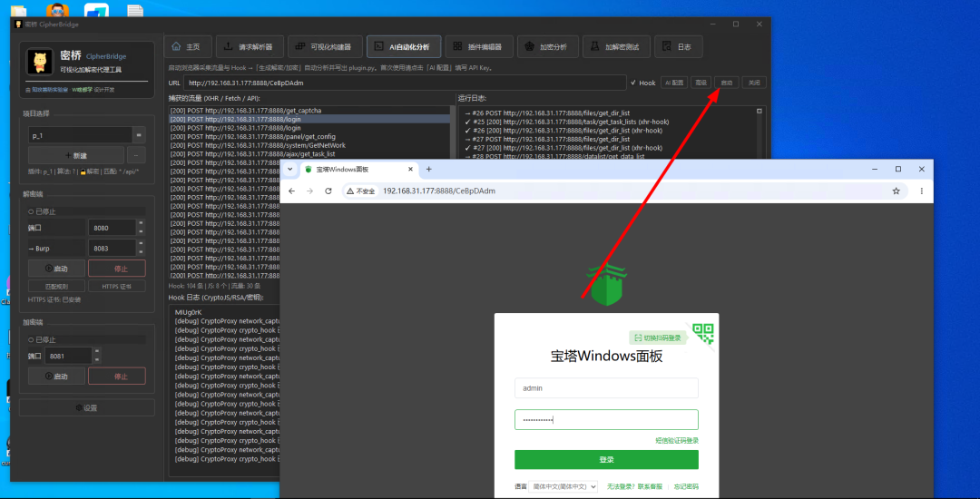Viewport: 980px width, 499px height.
Task: Click the admin username field
Action: [x=606, y=387]
